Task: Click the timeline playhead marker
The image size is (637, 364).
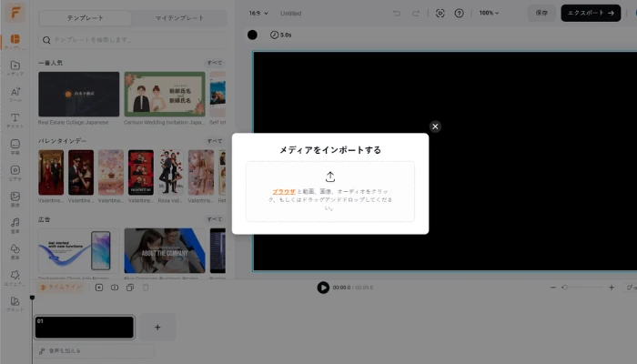Action: click(32, 298)
